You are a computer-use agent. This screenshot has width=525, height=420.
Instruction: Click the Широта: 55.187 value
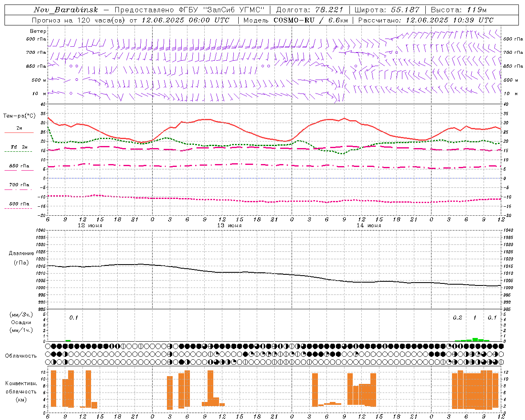tap(387, 10)
